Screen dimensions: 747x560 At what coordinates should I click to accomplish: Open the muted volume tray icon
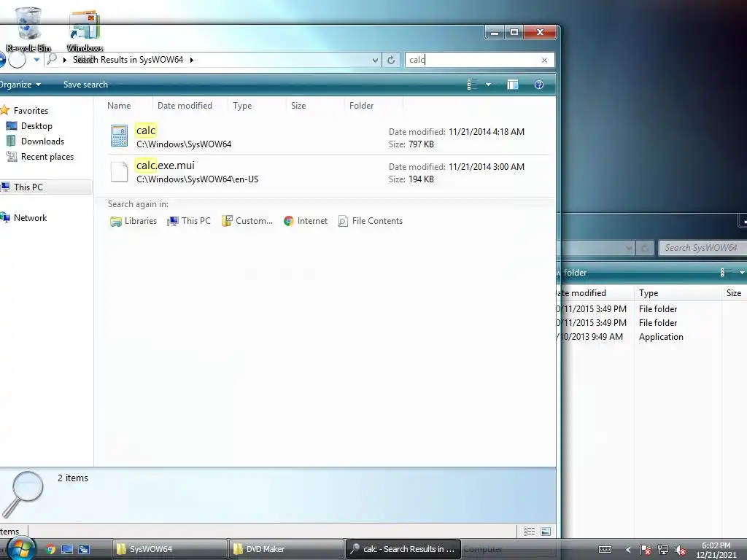coord(680,550)
